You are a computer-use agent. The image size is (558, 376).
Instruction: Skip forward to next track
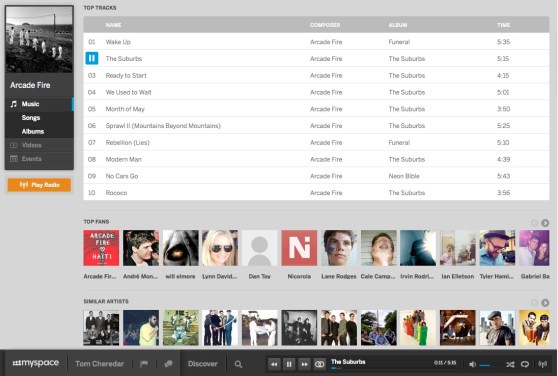click(304, 364)
